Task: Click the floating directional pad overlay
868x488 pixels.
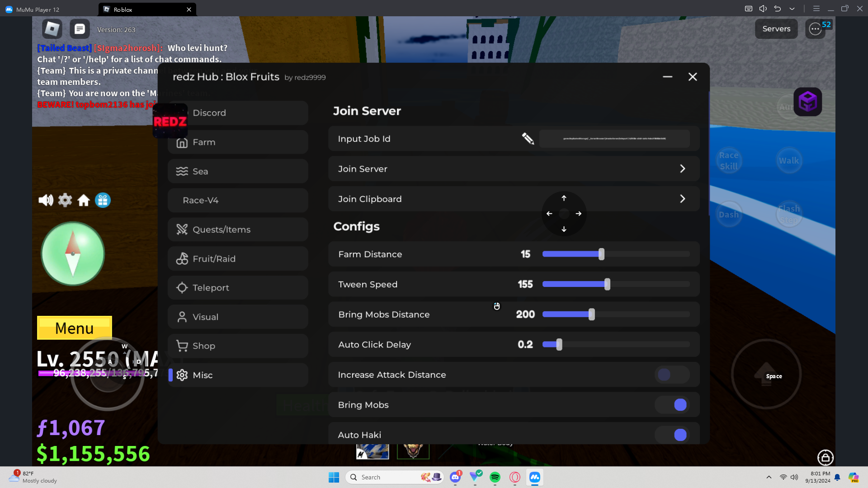Action: (564, 214)
